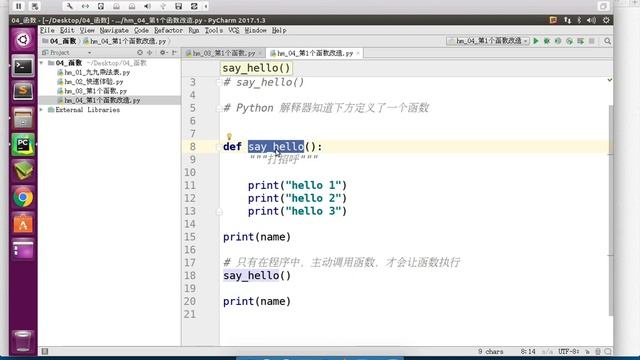Screen dimensions: 640x360
Task: Open Search Everywhere magnifier
Action: tap(607, 41)
